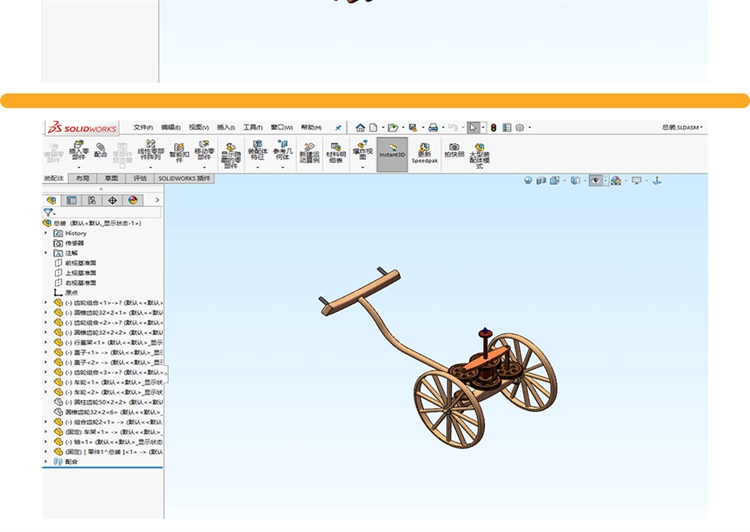
Task: Click Update Speedpak icon
Action: point(425,153)
